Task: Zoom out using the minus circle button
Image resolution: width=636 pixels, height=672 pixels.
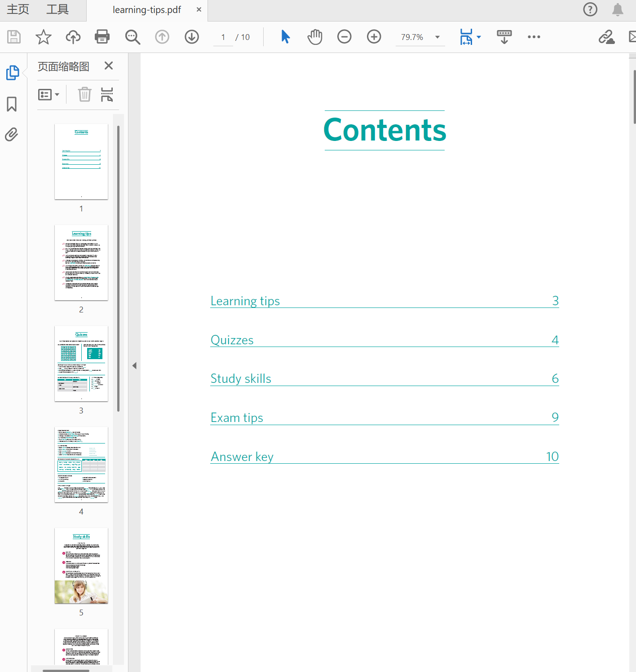Action: pos(344,37)
